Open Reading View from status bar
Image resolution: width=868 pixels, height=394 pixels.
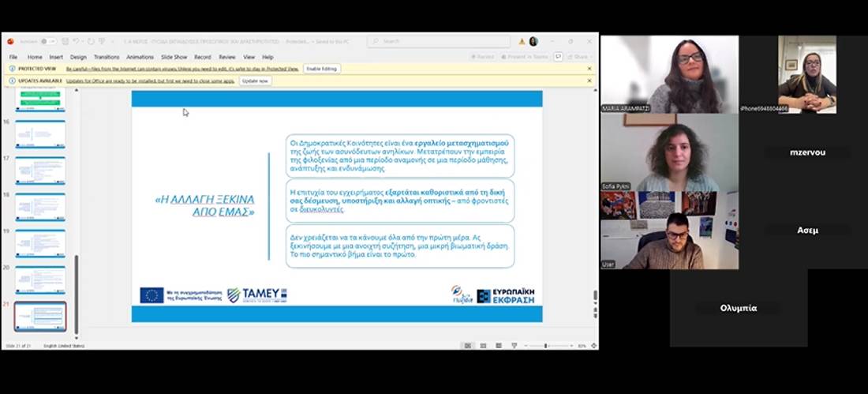(x=499, y=346)
